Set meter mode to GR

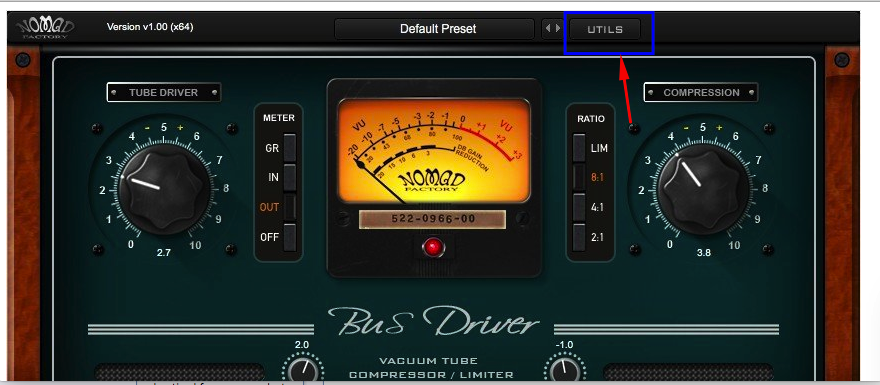click(290, 148)
